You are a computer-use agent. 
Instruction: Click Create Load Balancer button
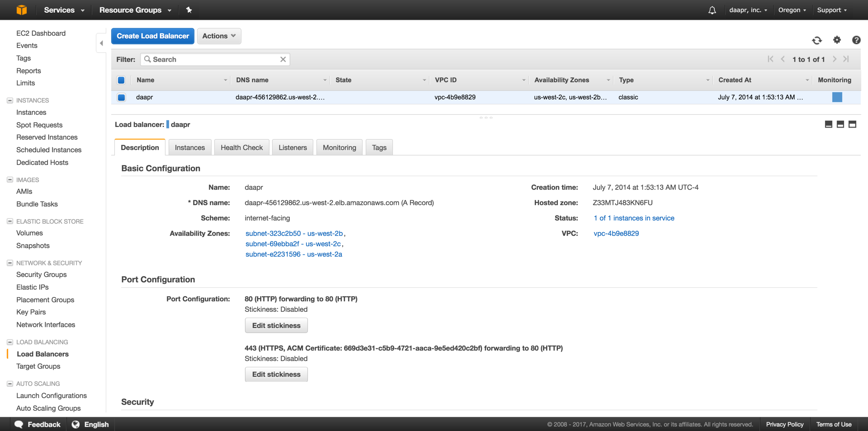153,36
